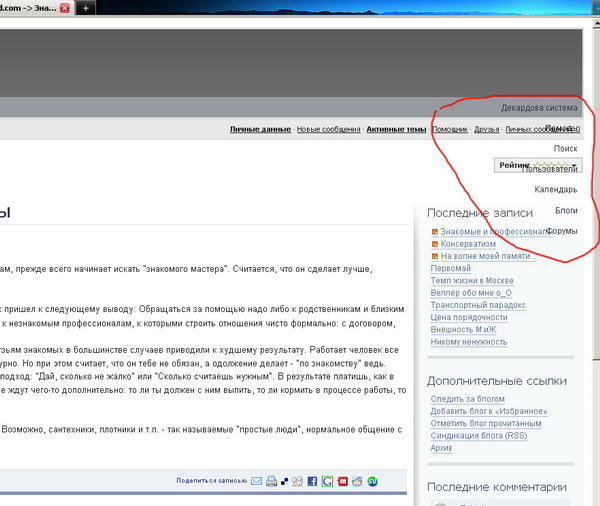The image size is (600, 506).
Task: Close the current browser tab
Action: (x=65, y=7)
